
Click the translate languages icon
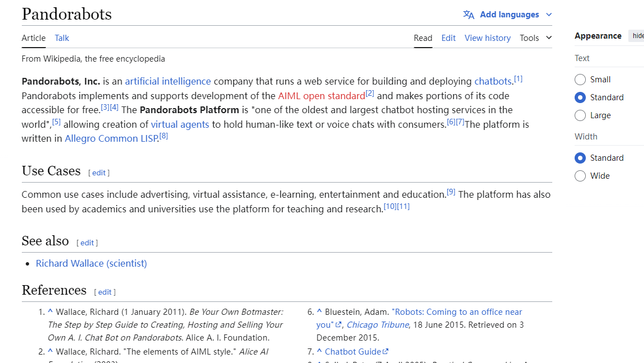pos(469,15)
